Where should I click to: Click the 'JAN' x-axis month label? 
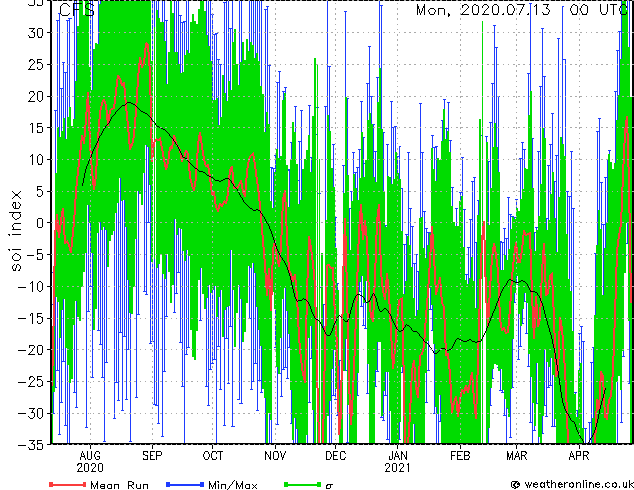pyautogui.click(x=398, y=456)
